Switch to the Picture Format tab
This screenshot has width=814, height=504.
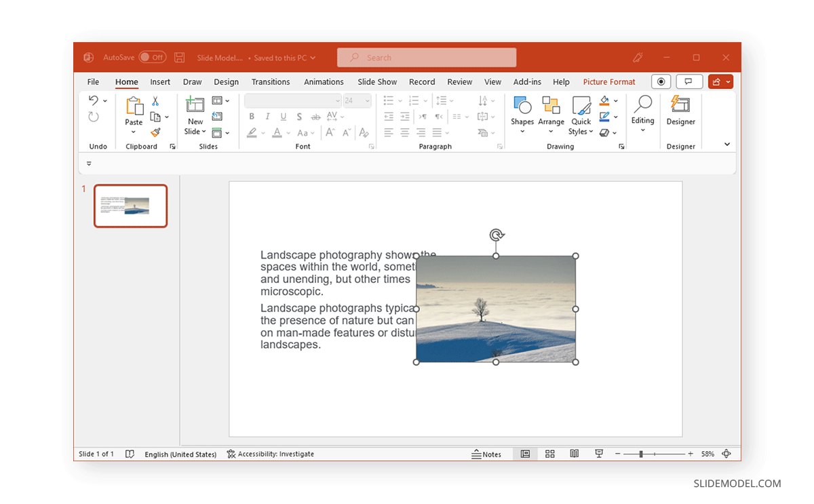click(x=608, y=81)
